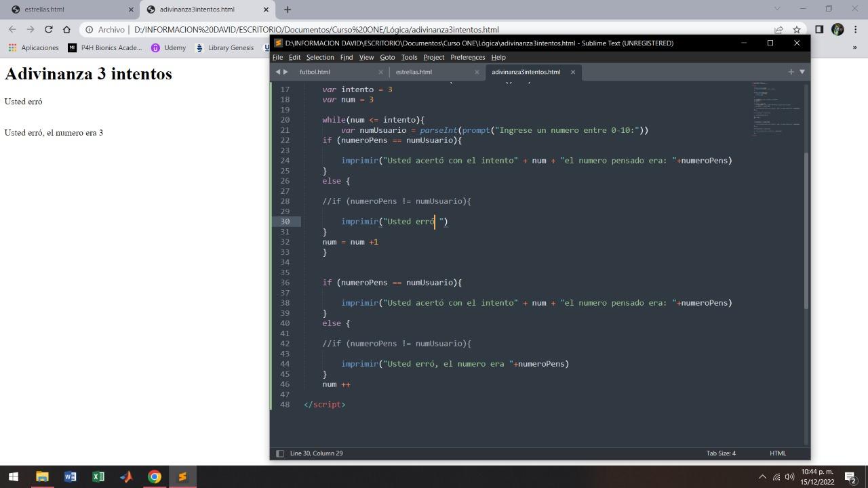Go to Chrome home page icon
Screen dimensions: 868x488
point(66,29)
